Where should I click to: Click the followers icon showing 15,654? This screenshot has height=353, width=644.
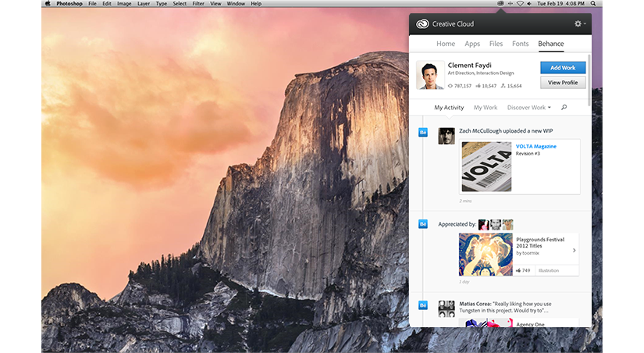coord(503,85)
